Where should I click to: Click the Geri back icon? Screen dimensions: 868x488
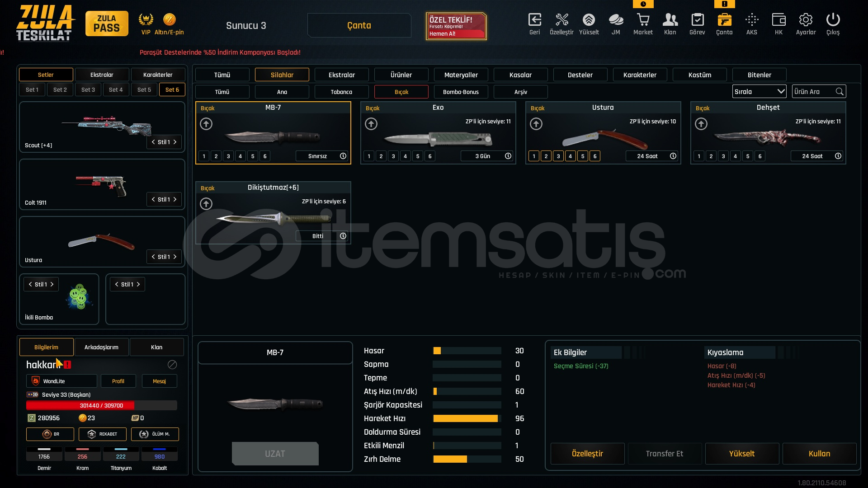click(534, 20)
